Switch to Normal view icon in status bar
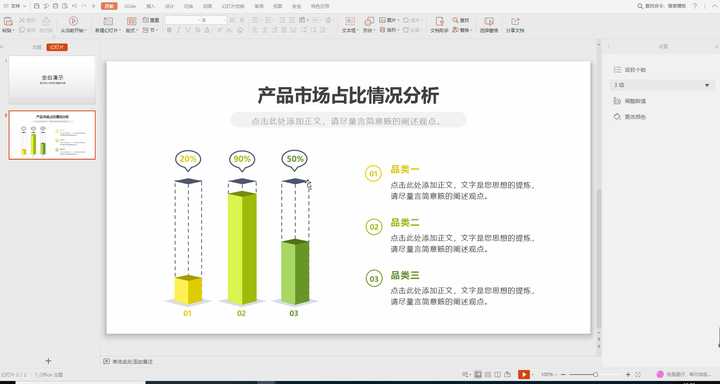 [x=478, y=374]
